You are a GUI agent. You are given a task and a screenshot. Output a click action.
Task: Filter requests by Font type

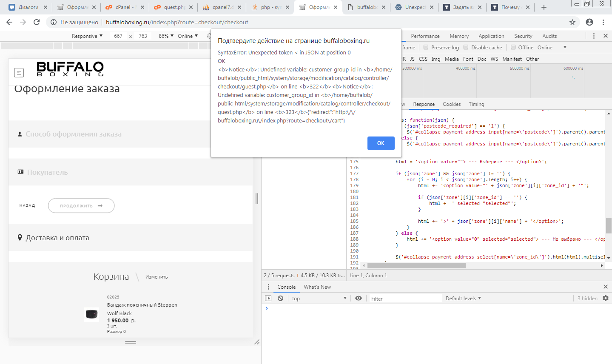468,59
